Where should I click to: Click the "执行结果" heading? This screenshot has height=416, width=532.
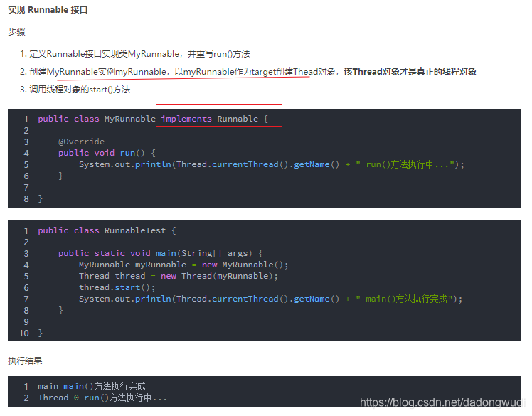[25, 361]
